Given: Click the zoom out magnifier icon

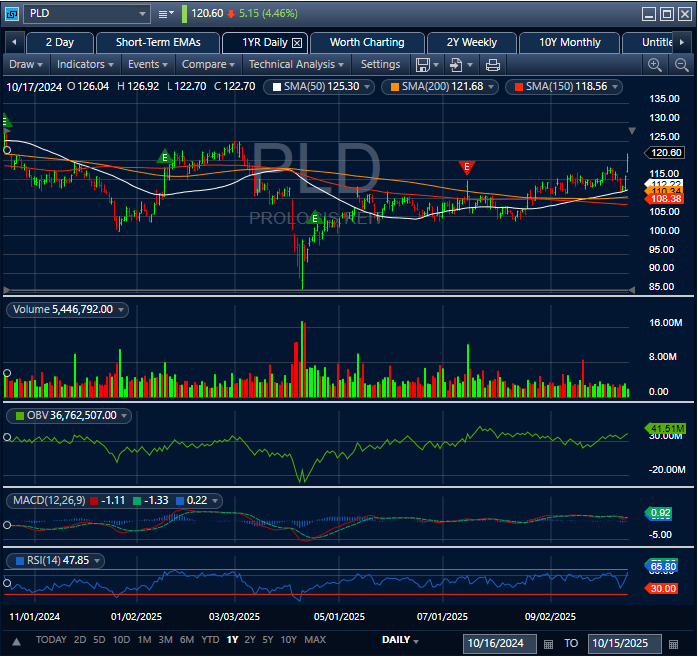Looking at the screenshot, I should (682, 64).
